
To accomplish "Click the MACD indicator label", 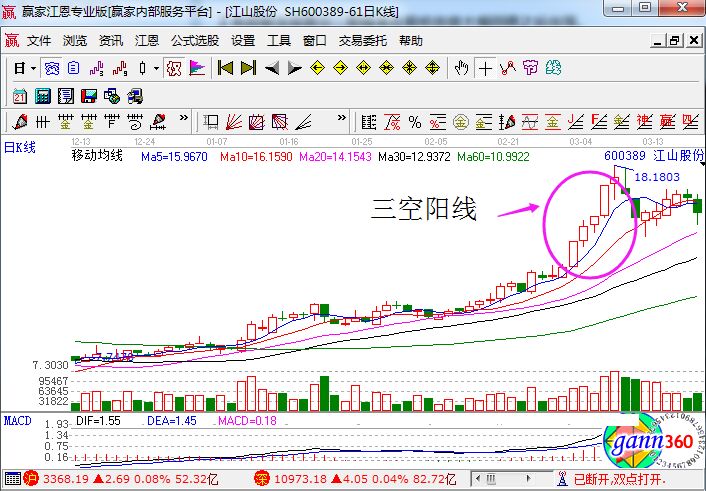I will click(x=18, y=420).
